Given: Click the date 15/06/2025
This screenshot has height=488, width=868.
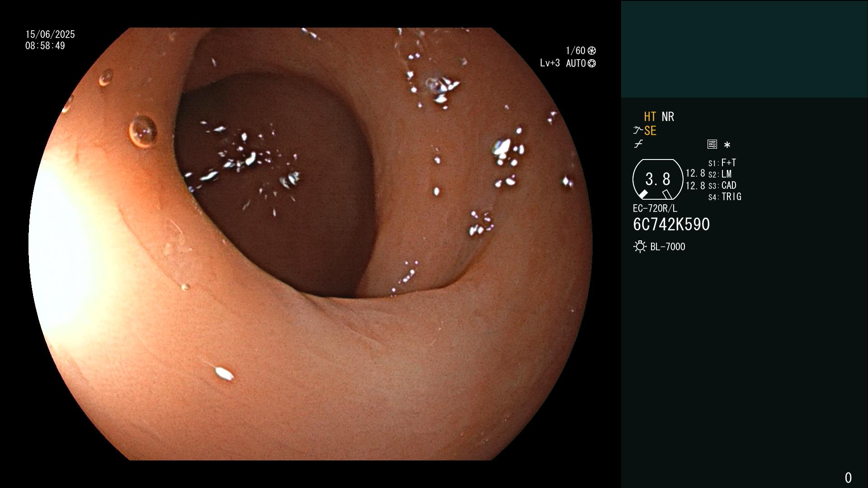Looking at the screenshot, I should point(50,34).
